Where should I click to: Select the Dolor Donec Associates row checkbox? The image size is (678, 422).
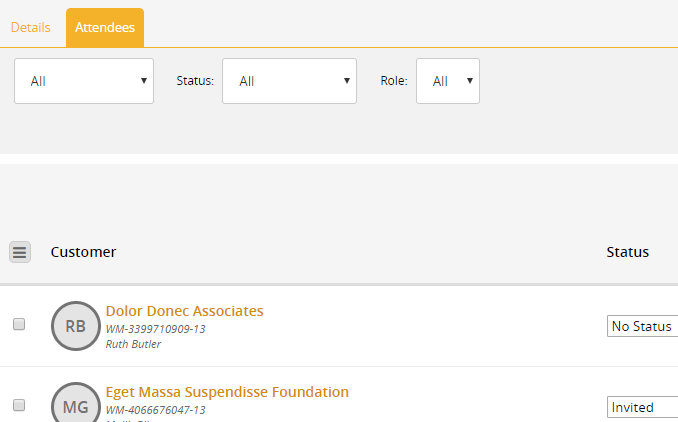coord(18,325)
